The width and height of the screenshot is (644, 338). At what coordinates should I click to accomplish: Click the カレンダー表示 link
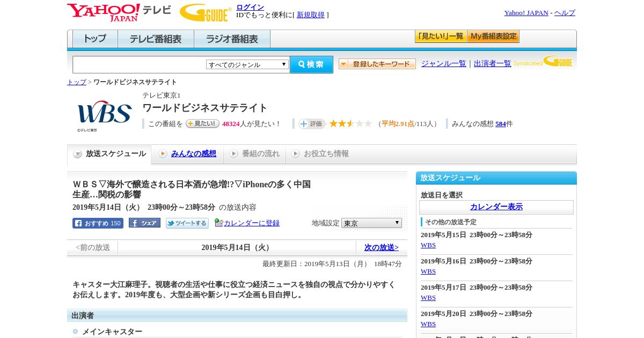(x=496, y=207)
